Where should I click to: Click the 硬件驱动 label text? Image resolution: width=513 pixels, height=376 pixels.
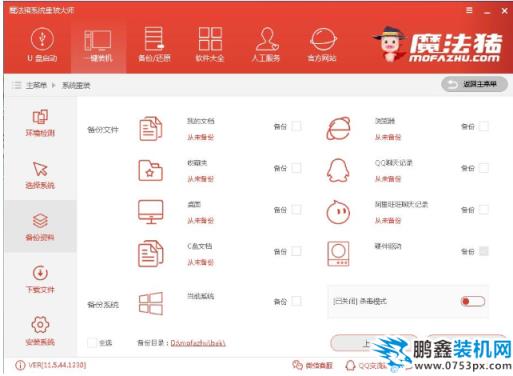388,246
